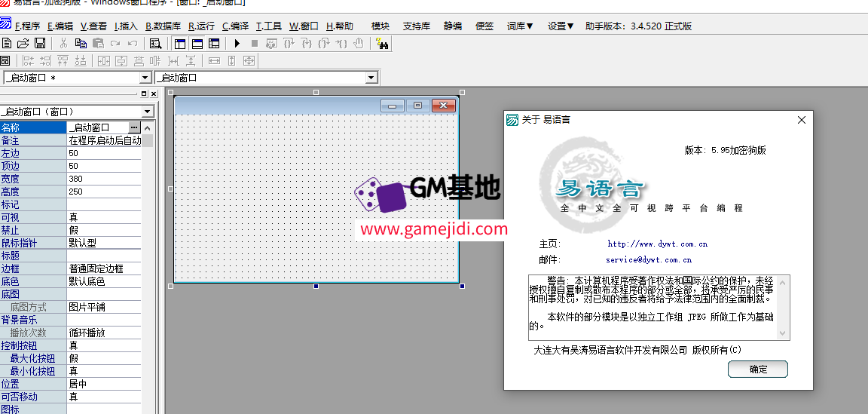The image size is (868, 414).
Task: Open the 词库▼ dropdown menu
Action: pos(520,26)
